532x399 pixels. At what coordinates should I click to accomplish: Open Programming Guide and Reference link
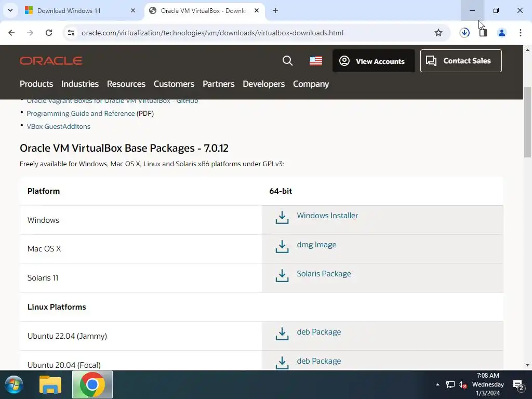(x=81, y=113)
